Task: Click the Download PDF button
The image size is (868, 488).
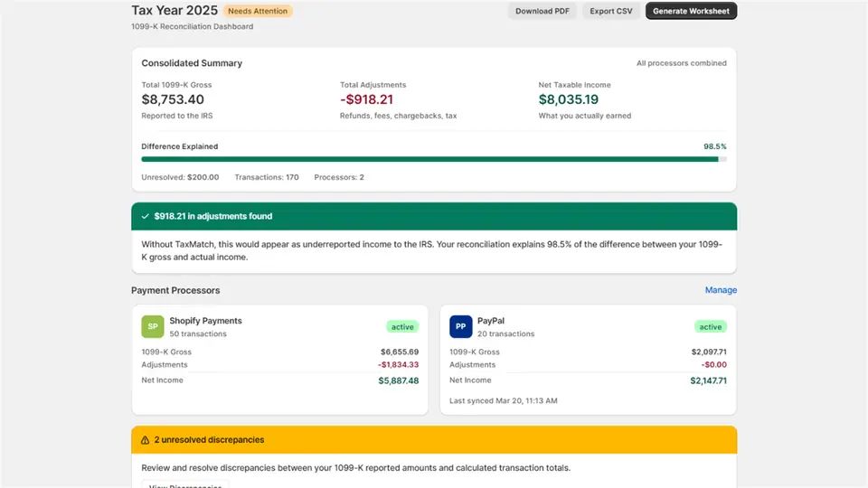Action: pyautogui.click(x=542, y=11)
